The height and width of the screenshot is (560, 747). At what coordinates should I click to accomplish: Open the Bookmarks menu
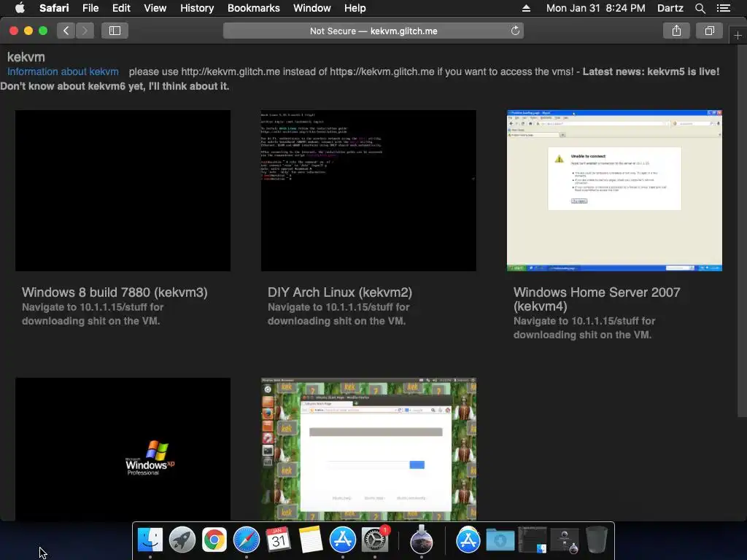[x=253, y=8]
